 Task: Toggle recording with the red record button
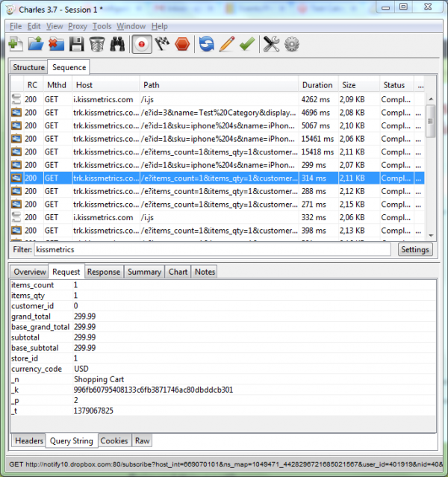pos(142,44)
